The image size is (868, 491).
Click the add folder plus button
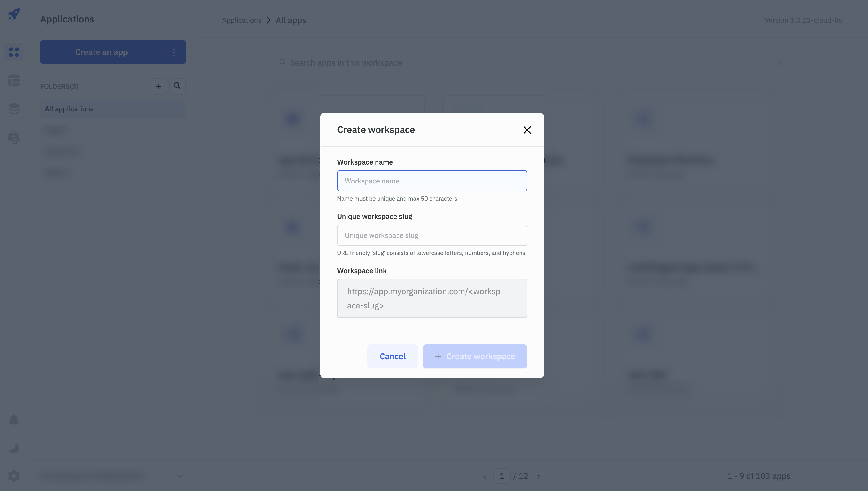[159, 86]
